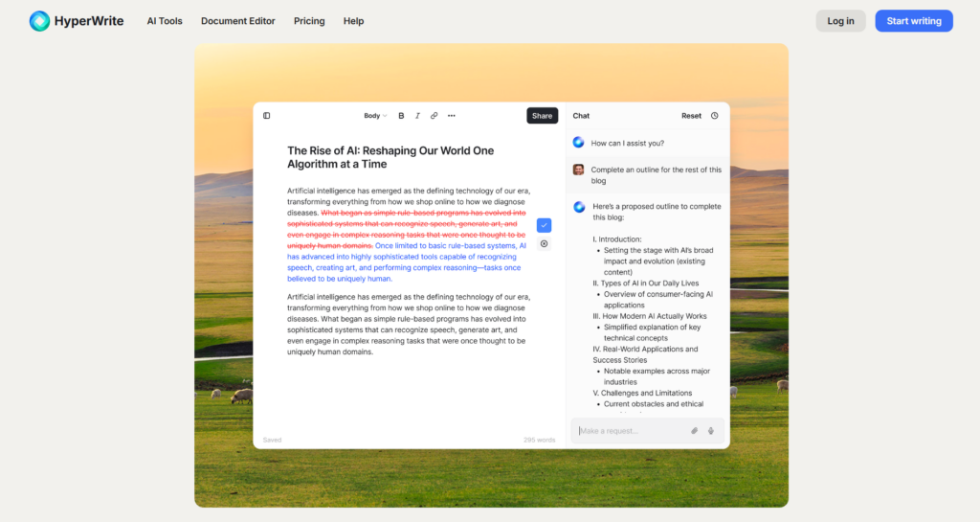Click the HyperWrite logo
Screen dimensions: 980x522
[77, 21]
